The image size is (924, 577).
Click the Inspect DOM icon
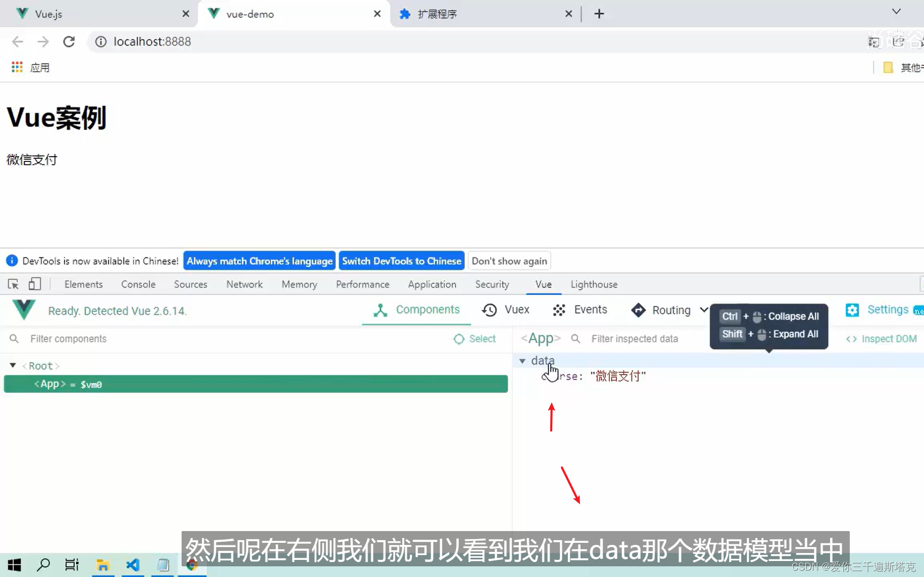point(851,339)
